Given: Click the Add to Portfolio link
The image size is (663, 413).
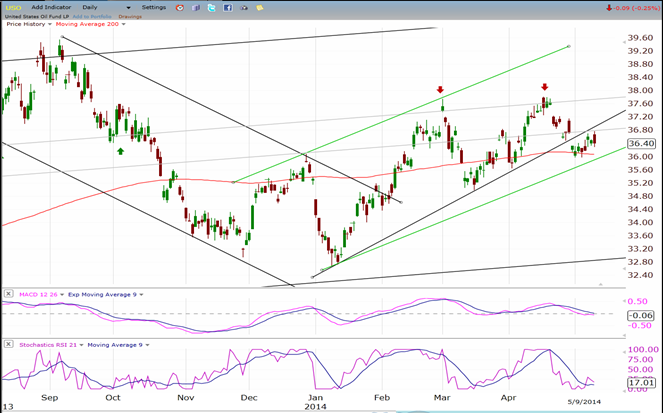Looking at the screenshot, I should pyautogui.click(x=92, y=16).
